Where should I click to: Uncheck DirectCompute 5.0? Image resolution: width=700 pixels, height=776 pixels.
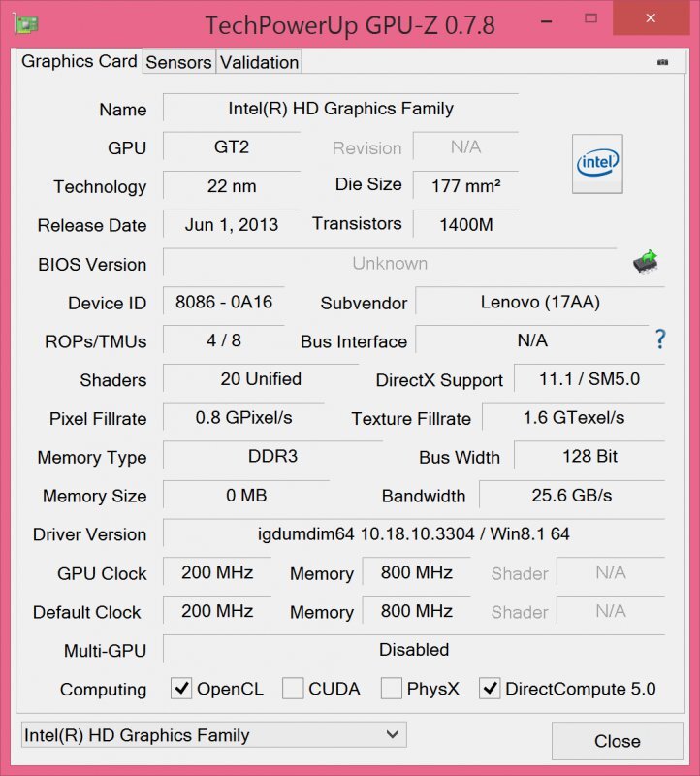[490, 689]
